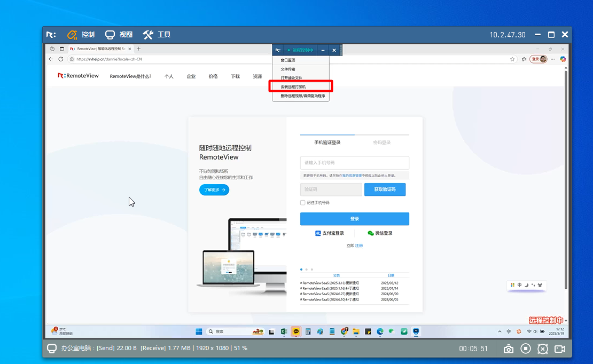Click the stop recording circle icon

525,349
